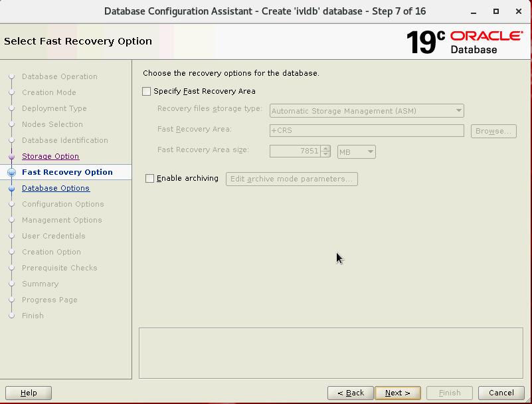The height and width of the screenshot is (404, 532).
Task: Open Recovery files storage type dropdown
Action: [x=367, y=111]
